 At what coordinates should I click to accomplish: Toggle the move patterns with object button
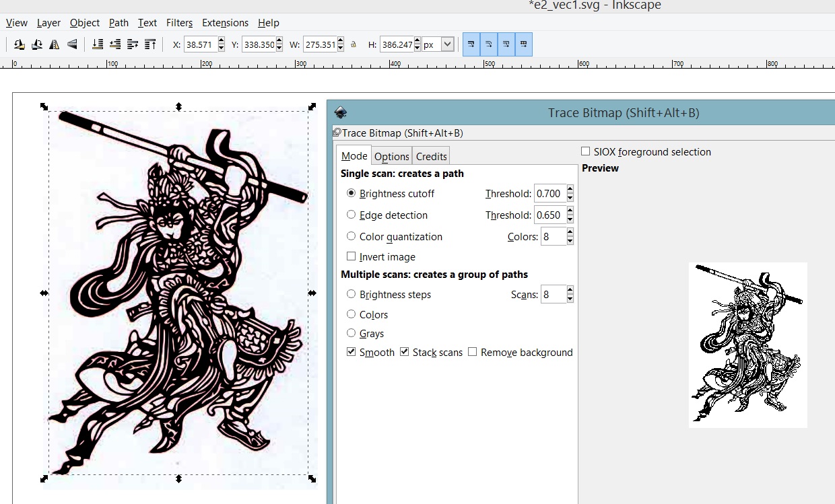click(523, 44)
